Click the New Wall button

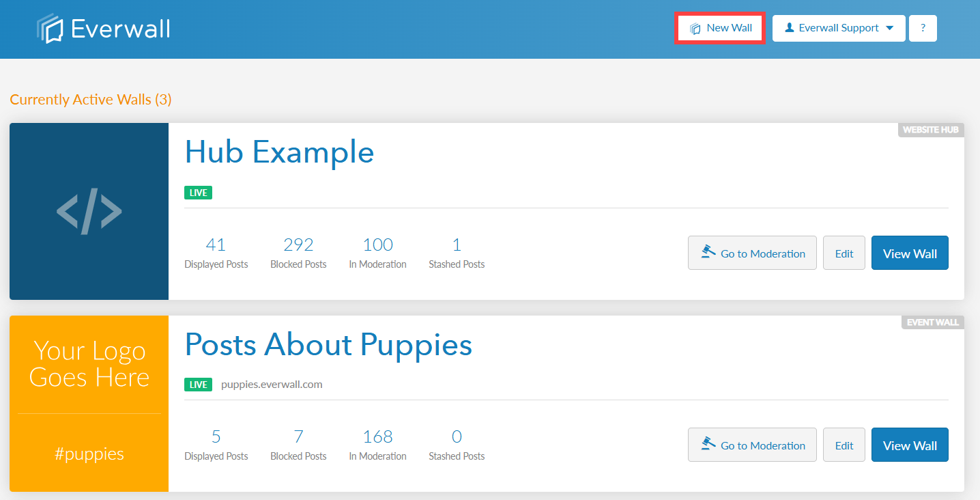(720, 28)
